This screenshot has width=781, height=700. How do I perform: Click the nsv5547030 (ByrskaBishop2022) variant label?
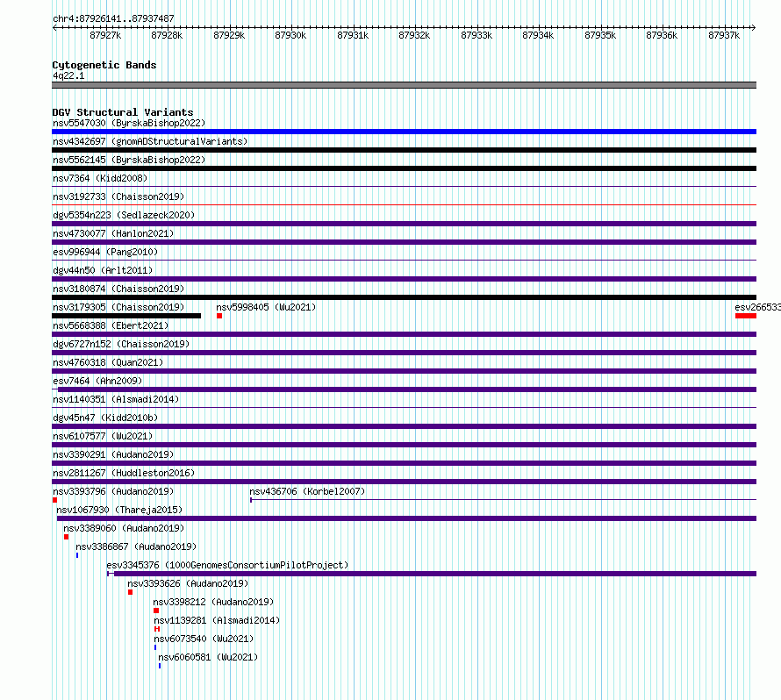129,123
